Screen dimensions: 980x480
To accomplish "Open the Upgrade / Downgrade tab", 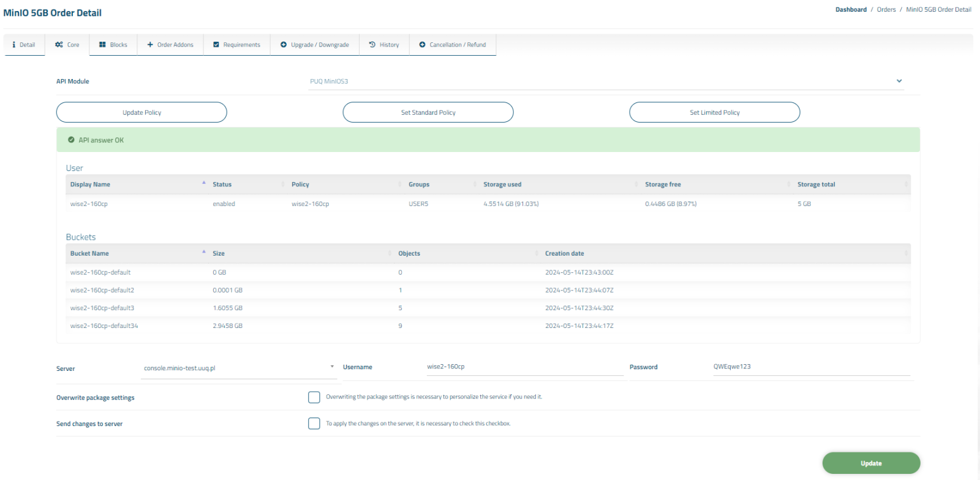I will point(315,45).
